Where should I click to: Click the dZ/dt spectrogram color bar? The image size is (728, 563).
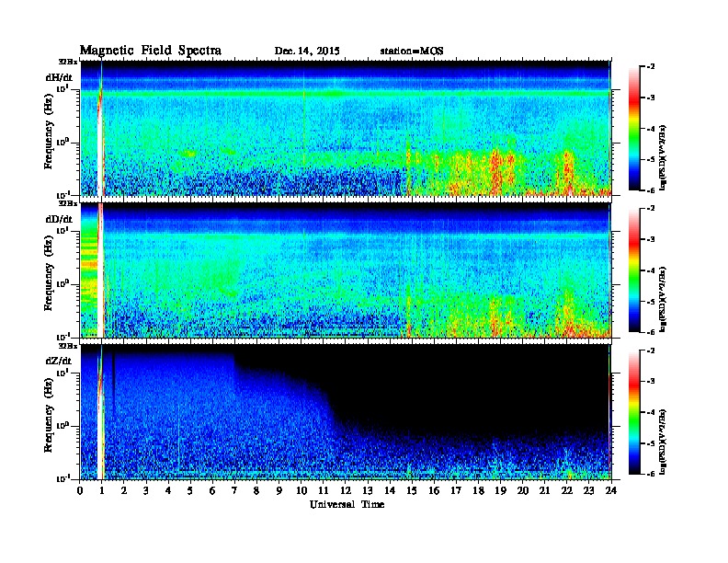(x=634, y=412)
